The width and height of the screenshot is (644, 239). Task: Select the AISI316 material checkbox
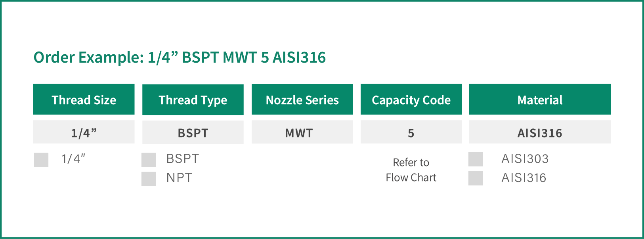[476, 178]
